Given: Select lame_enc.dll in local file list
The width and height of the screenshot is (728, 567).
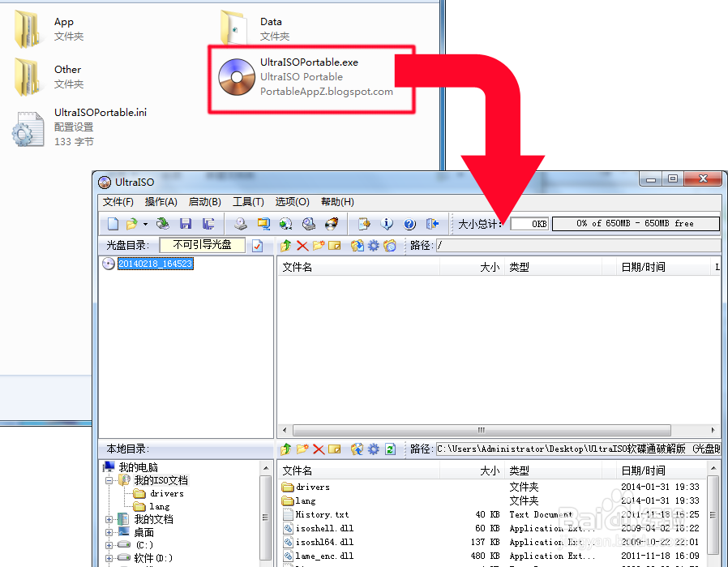Looking at the screenshot, I should tap(324, 556).
